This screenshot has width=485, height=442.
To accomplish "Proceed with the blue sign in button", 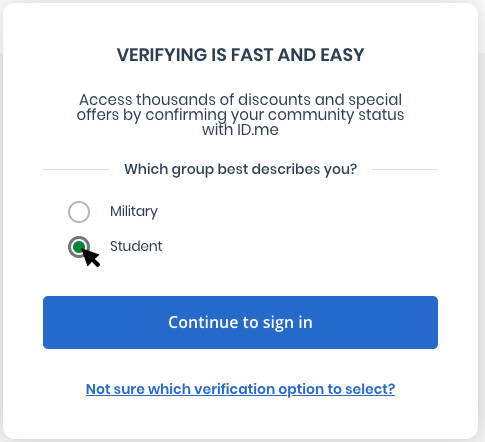I will pyautogui.click(x=240, y=322).
